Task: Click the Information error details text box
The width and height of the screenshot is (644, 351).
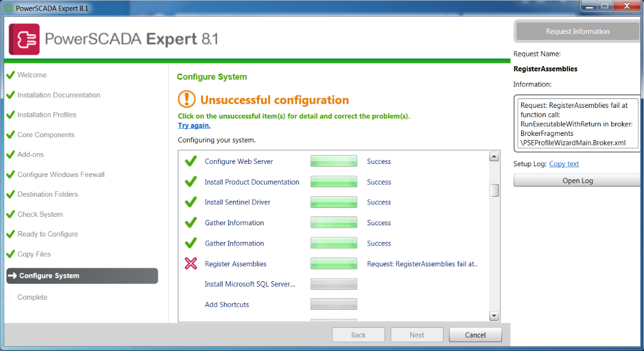Action: coord(577,123)
